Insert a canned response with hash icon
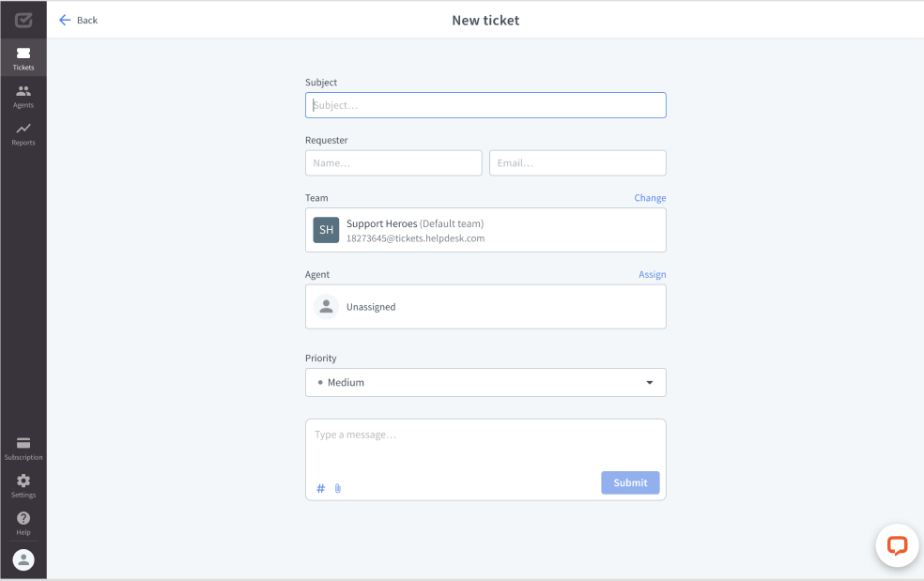Image resolution: width=924 pixels, height=581 pixels. point(320,488)
